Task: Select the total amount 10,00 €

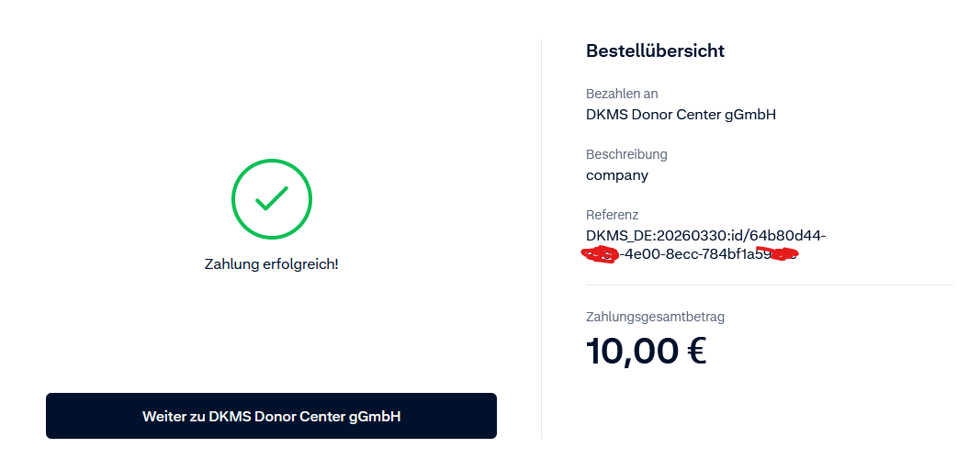Action: click(x=646, y=351)
